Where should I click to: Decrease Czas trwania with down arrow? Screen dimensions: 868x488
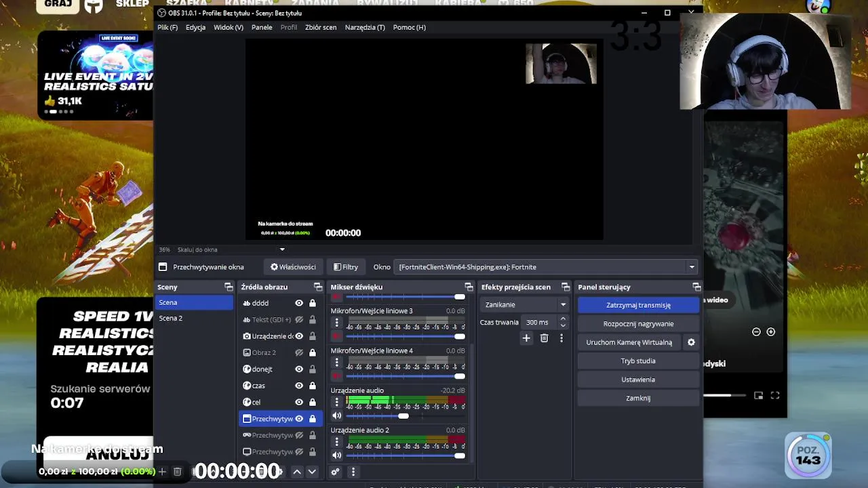pyautogui.click(x=563, y=326)
